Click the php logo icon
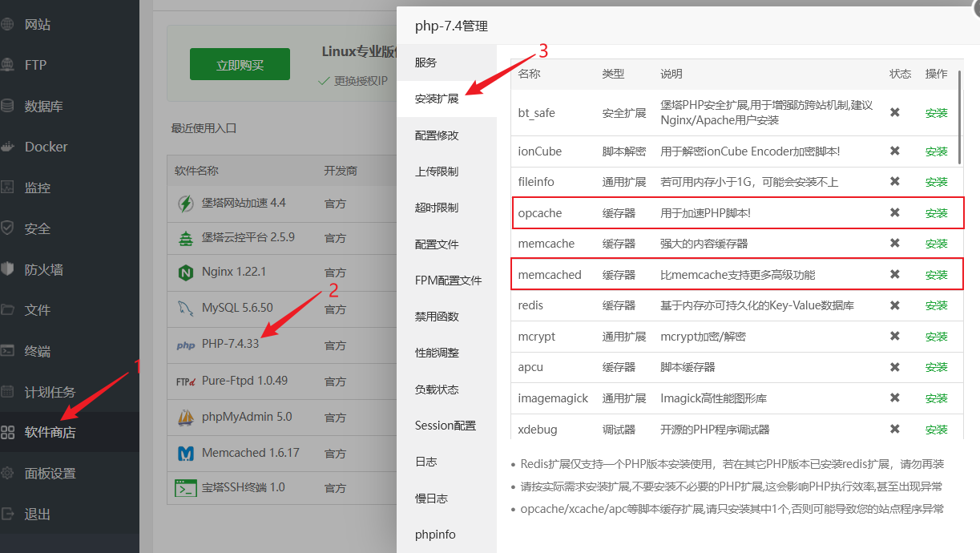 pyautogui.click(x=185, y=345)
